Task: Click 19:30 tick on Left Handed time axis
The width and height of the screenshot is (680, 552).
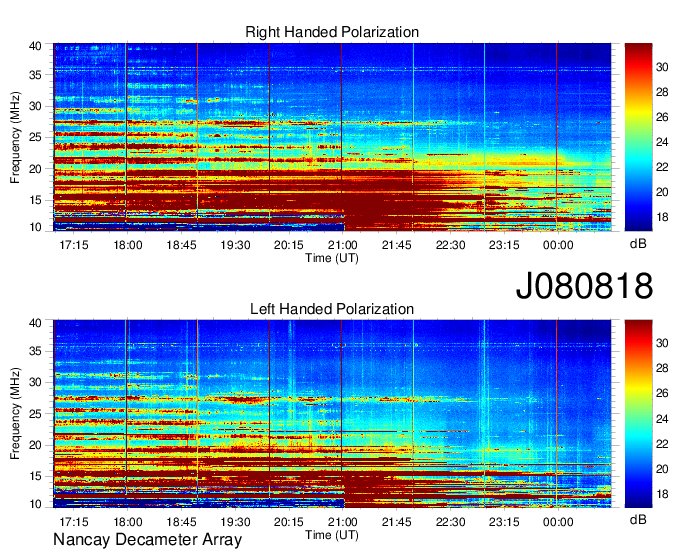Action: pos(235,522)
